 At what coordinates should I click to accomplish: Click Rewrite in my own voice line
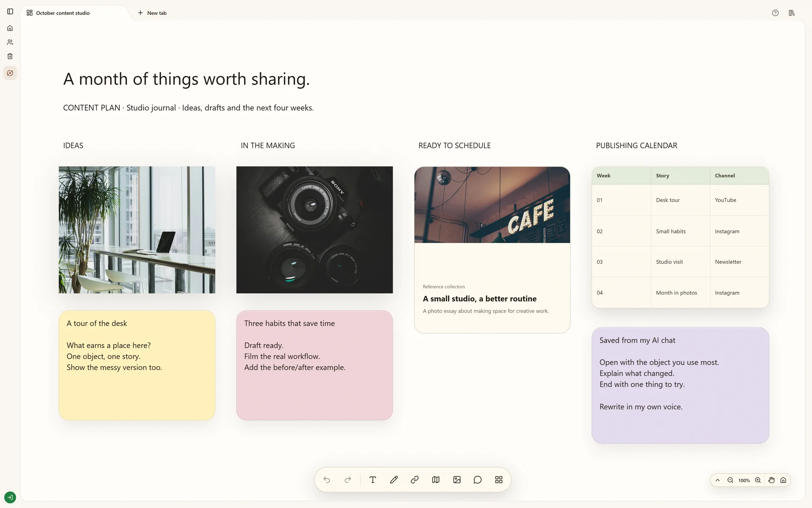coord(641,407)
